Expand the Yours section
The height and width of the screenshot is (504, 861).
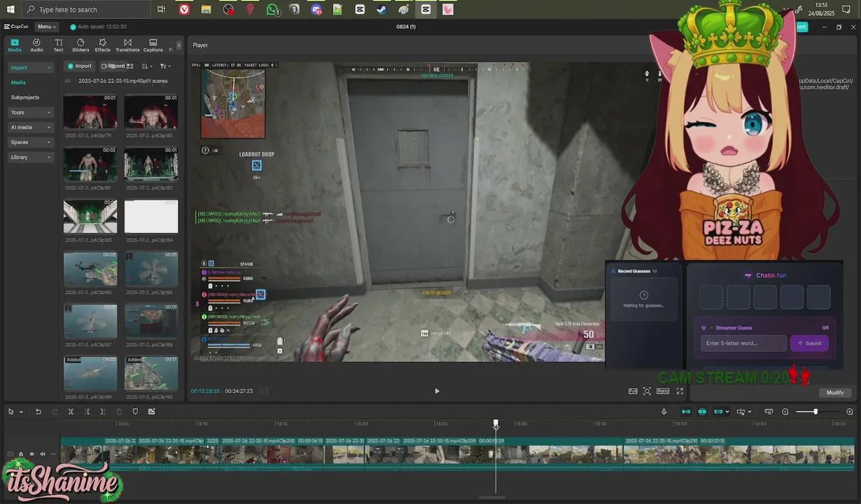(x=31, y=112)
